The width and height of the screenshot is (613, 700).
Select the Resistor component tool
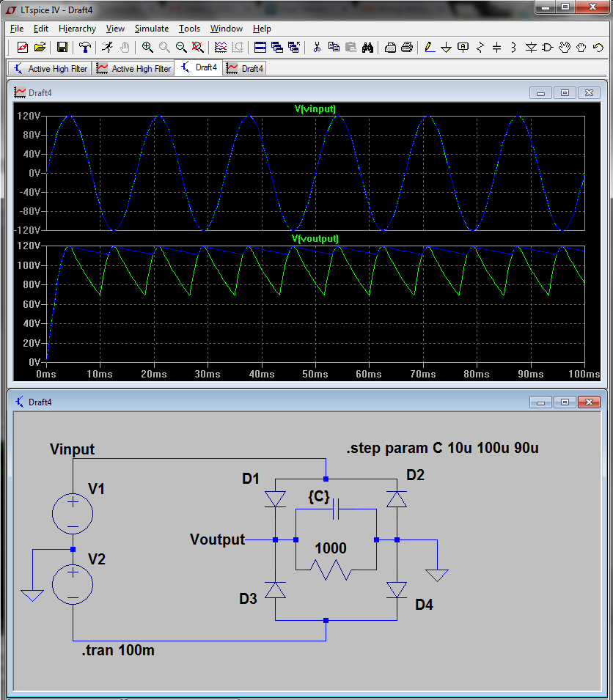(480, 47)
